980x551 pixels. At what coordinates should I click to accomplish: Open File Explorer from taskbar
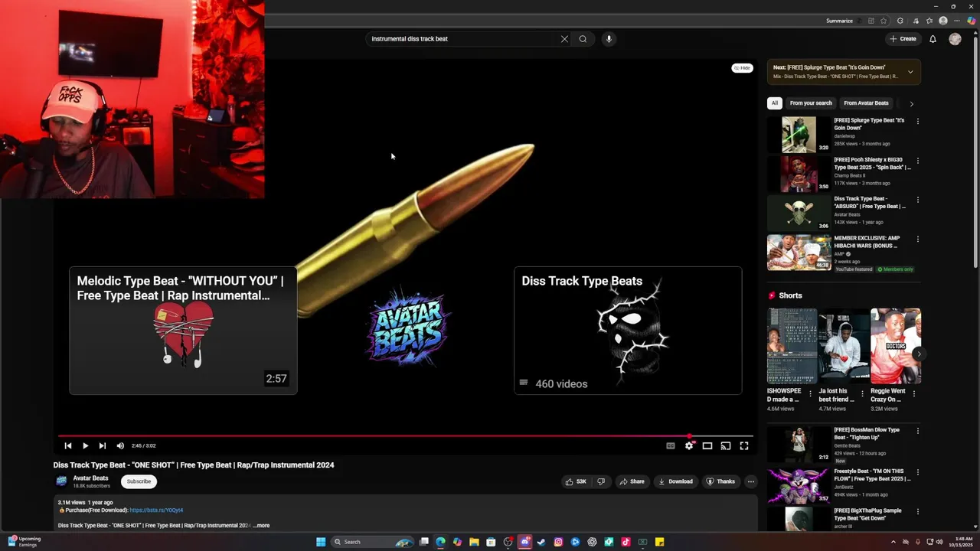click(x=474, y=542)
